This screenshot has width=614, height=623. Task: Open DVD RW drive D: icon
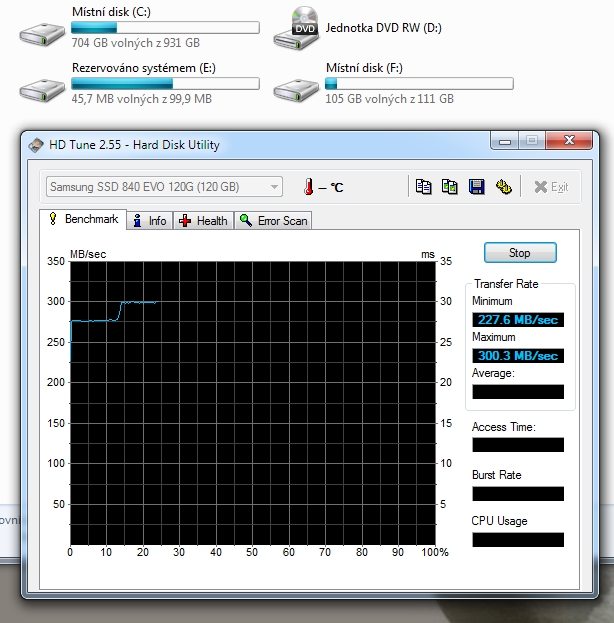click(x=296, y=29)
